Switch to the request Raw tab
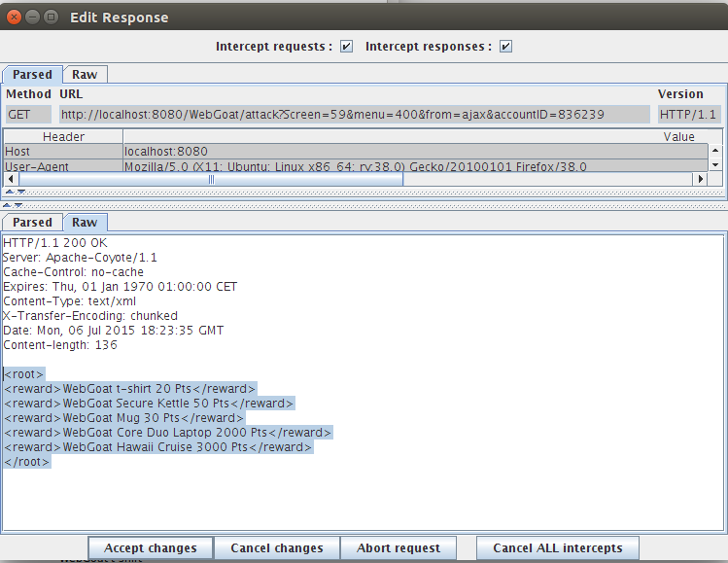728x563 pixels. point(85,75)
